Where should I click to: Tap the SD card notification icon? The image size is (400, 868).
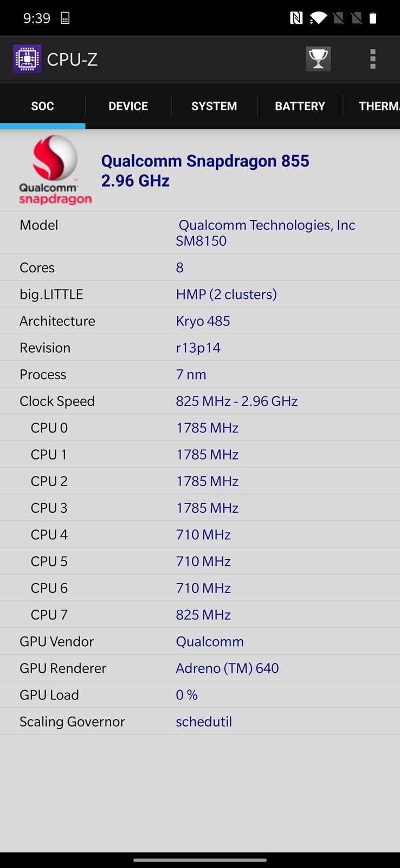[65, 18]
